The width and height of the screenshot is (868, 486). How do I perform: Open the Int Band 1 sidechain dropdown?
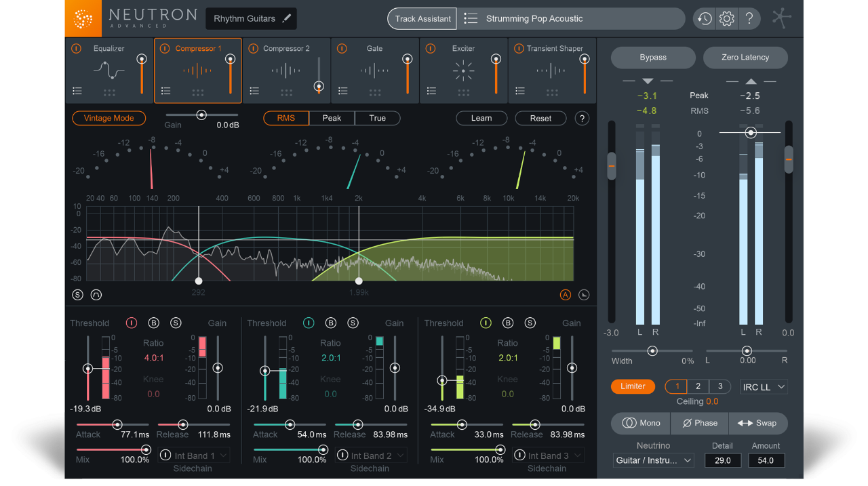point(194,455)
